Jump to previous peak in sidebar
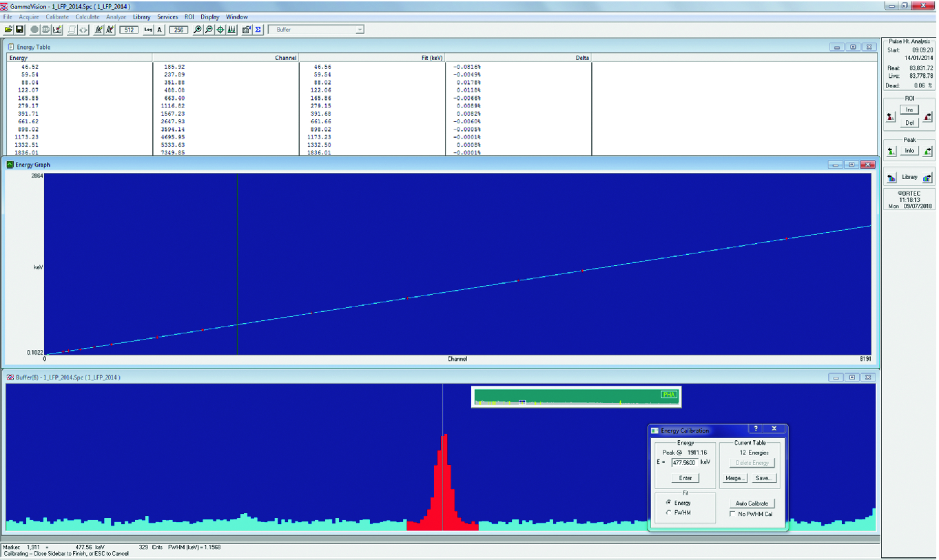This screenshot has height=560, width=939. pos(891,151)
